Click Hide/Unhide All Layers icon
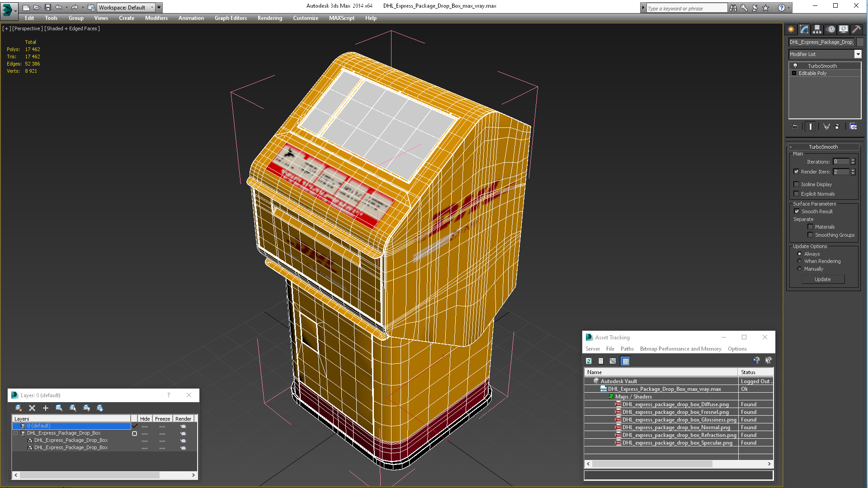 [x=86, y=408]
